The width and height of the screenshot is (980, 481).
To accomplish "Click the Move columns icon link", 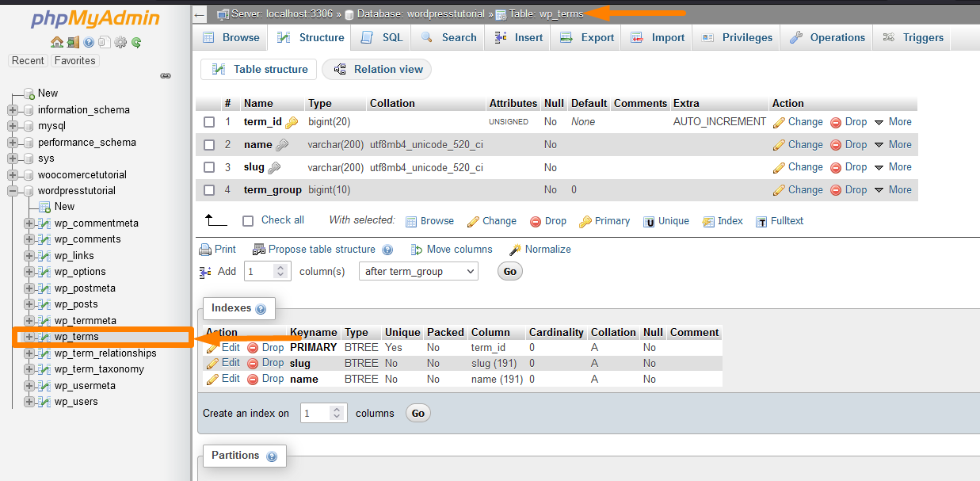I will pyautogui.click(x=452, y=249).
